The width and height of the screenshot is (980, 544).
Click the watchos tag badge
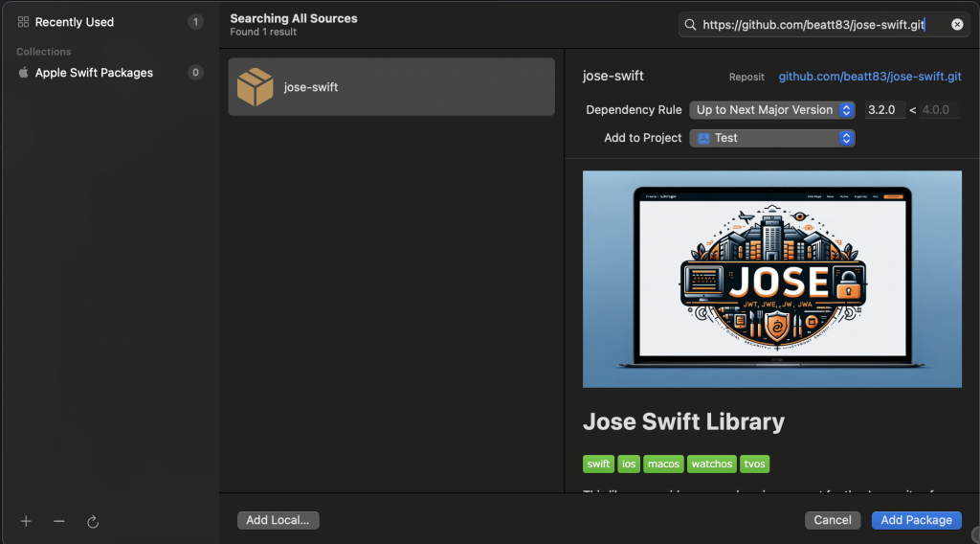coord(712,464)
